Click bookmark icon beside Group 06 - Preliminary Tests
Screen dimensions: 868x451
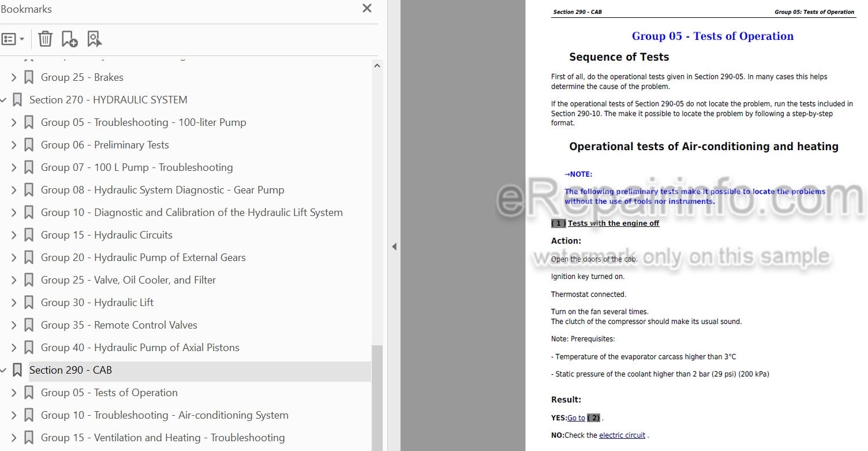pos(29,145)
